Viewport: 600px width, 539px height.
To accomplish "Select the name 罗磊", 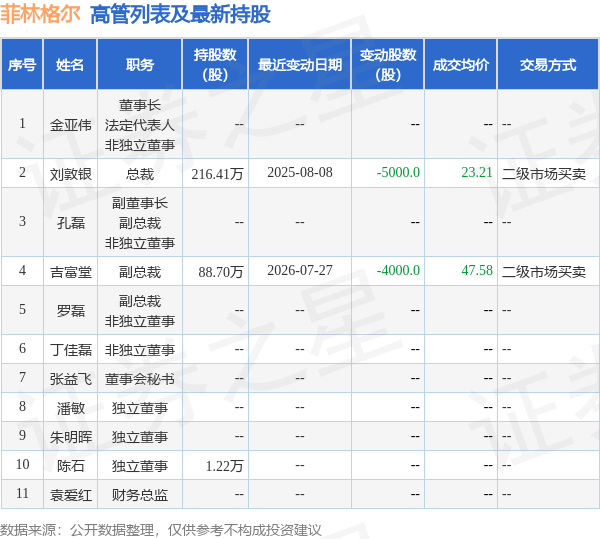I will click(70, 310).
